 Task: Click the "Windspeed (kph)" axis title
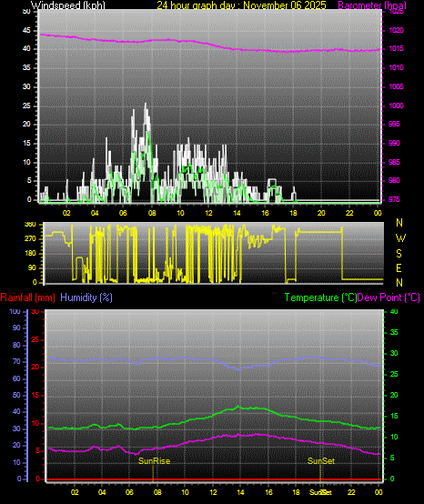point(68,5)
